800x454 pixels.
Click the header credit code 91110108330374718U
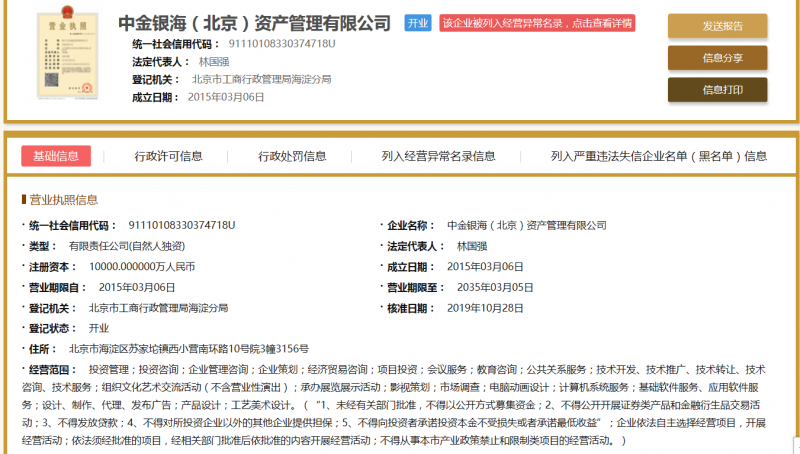(x=282, y=44)
